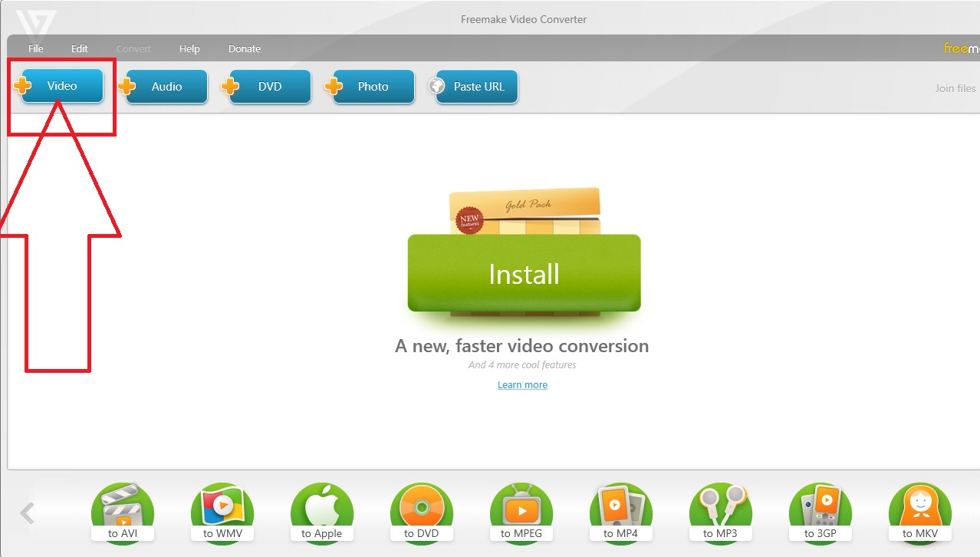Choose the to WMV output format icon

(x=222, y=514)
